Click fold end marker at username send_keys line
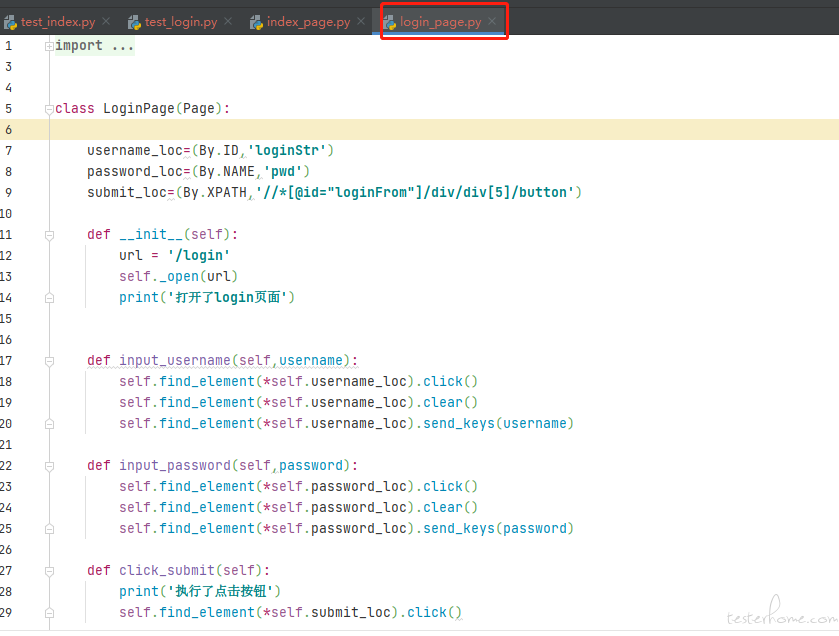The width and height of the screenshot is (839, 636). tap(49, 424)
